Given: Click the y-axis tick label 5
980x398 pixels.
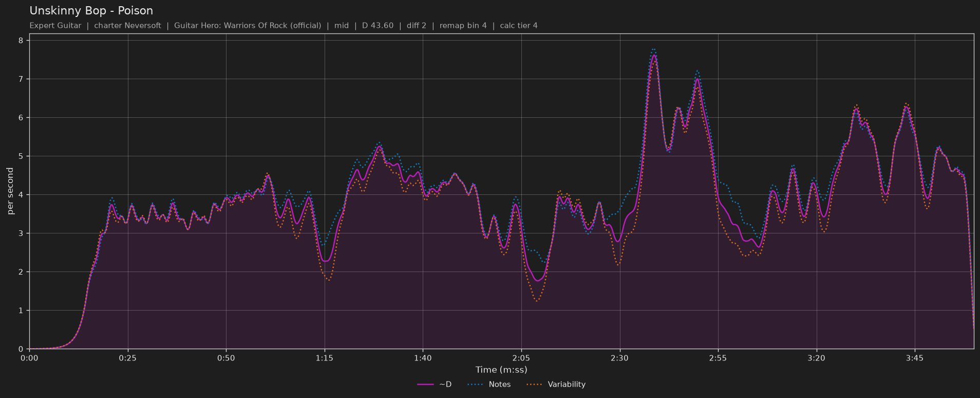Looking at the screenshot, I should [x=22, y=156].
